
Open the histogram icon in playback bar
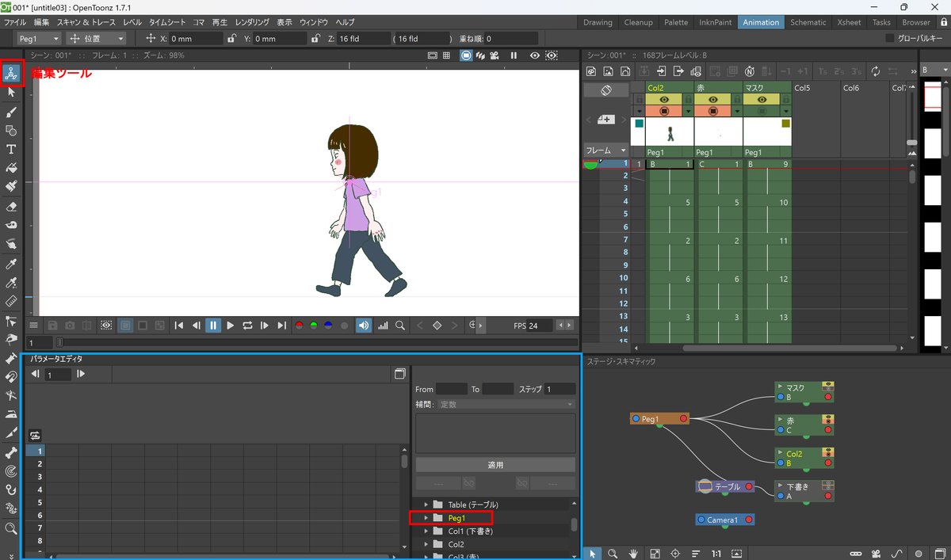tap(384, 325)
